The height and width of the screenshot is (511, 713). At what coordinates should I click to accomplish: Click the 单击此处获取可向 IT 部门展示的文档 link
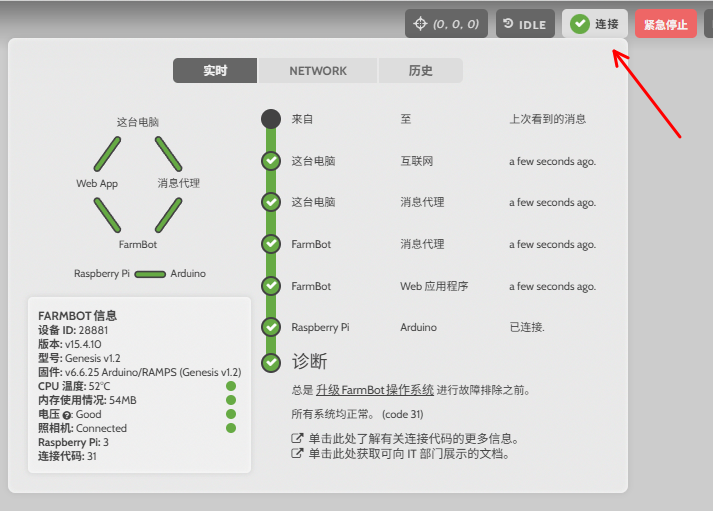click(x=409, y=454)
